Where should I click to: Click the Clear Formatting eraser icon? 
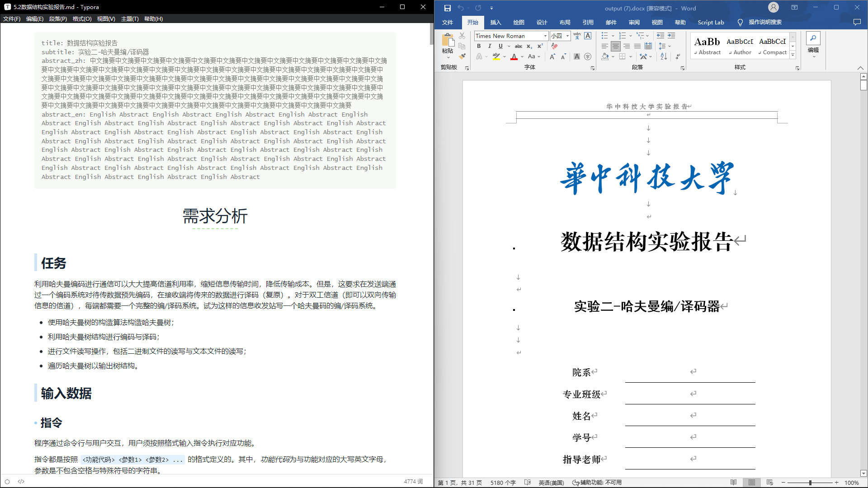coord(555,46)
